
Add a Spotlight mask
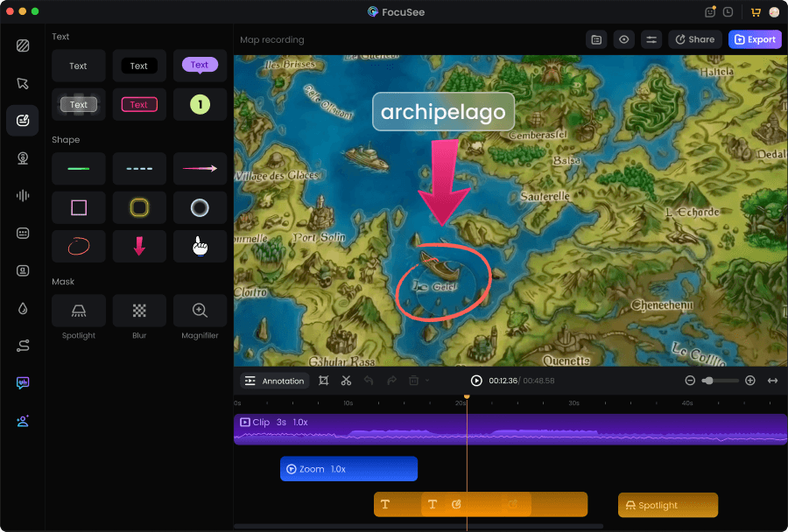click(x=79, y=311)
